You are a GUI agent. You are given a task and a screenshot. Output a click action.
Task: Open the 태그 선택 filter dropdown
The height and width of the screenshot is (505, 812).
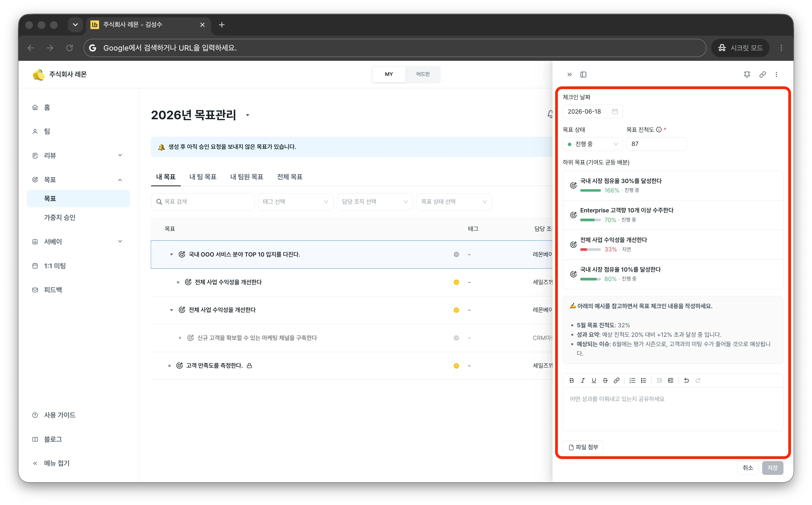[x=295, y=202]
